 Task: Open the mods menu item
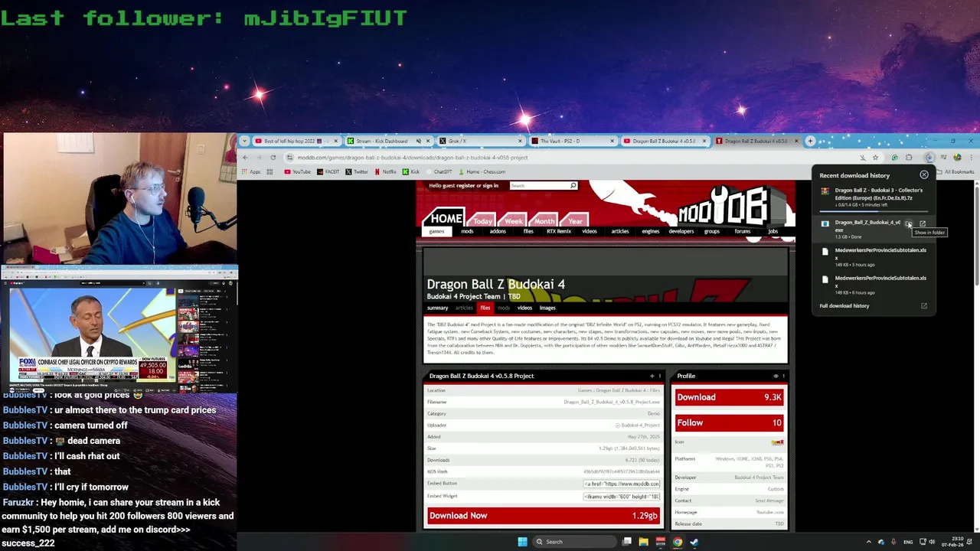click(467, 231)
